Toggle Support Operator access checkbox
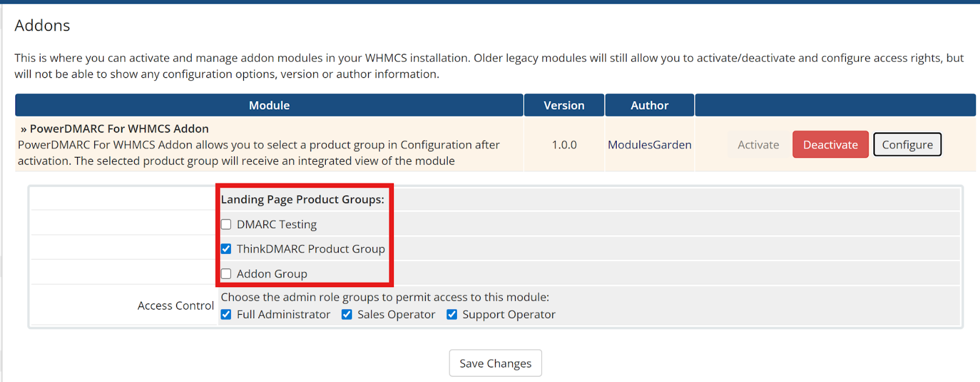Screen dimensions: 980x382 coord(452,315)
